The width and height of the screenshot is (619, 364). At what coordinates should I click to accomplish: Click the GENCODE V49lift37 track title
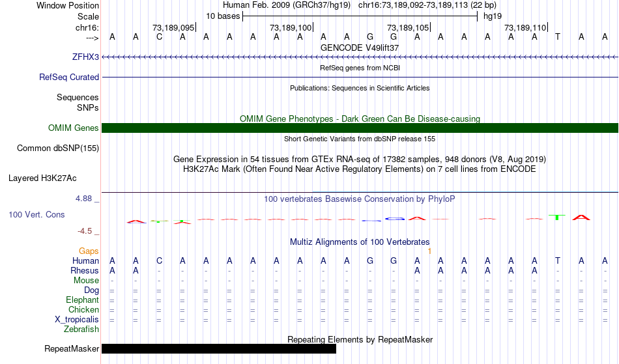360,48
